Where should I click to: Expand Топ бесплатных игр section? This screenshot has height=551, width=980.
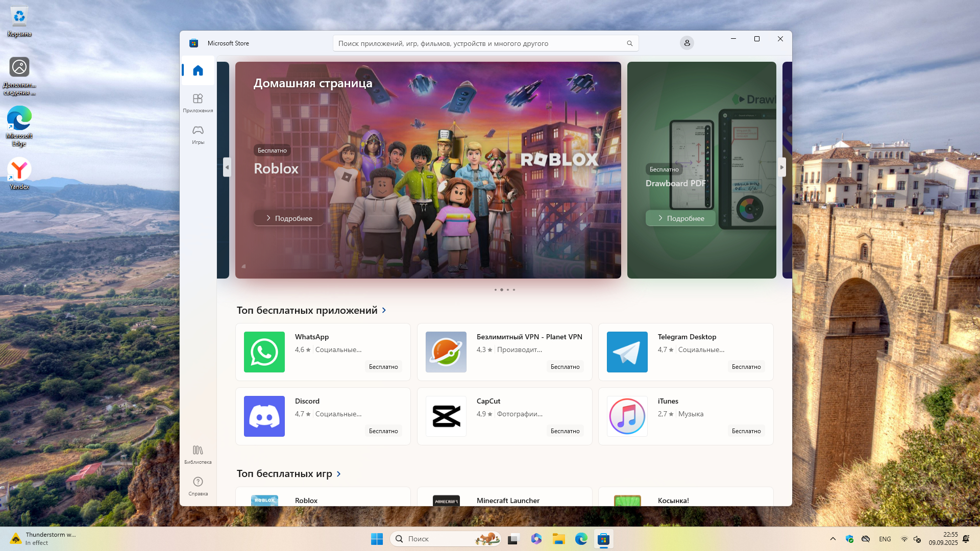pyautogui.click(x=339, y=474)
